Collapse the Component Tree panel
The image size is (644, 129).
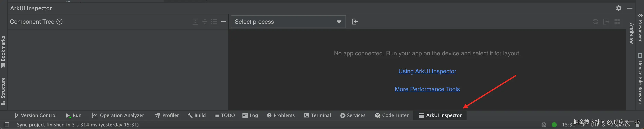click(x=224, y=22)
